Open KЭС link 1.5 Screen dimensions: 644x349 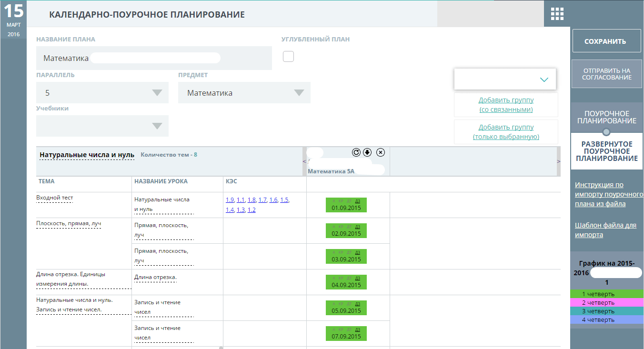(x=284, y=200)
